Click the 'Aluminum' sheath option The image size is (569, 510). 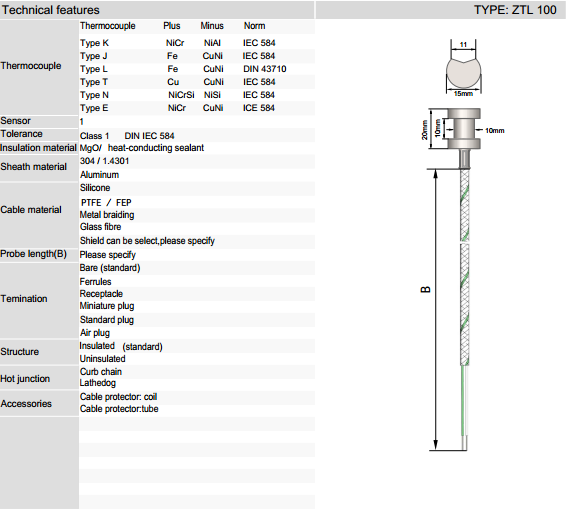point(99,175)
